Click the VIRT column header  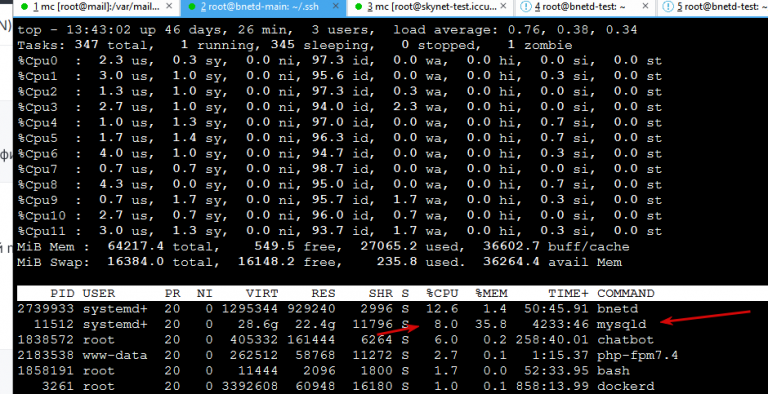click(262, 294)
